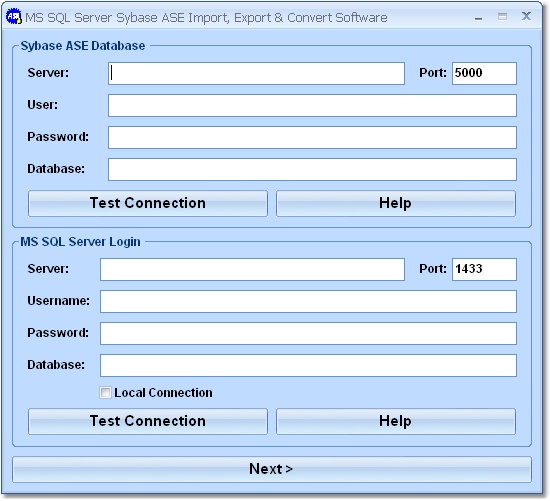Image resolution: width=550 pixels, height=501 pixels.
Task: Focus the Sybase ASE User field
Action: (312, 105)
